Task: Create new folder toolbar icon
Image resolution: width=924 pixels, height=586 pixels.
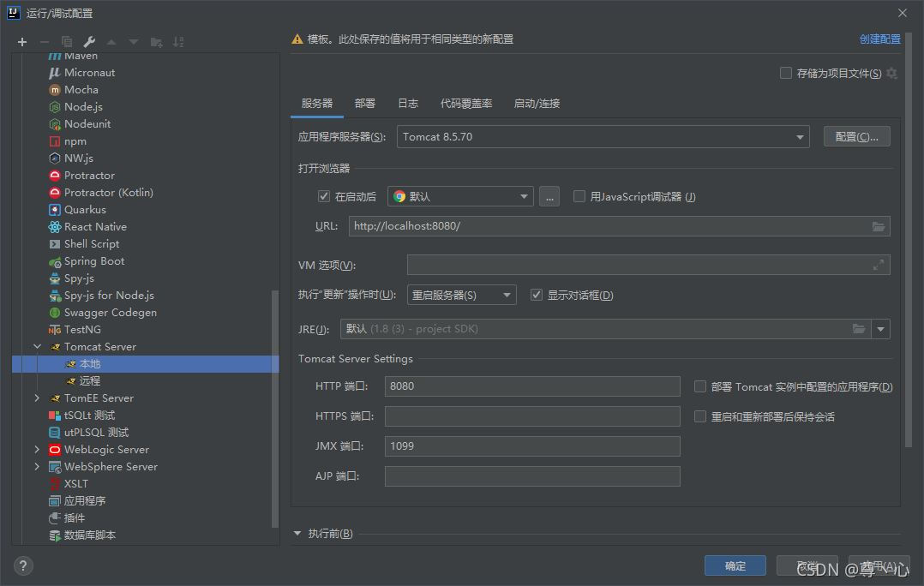Action: tap(156, 42)
